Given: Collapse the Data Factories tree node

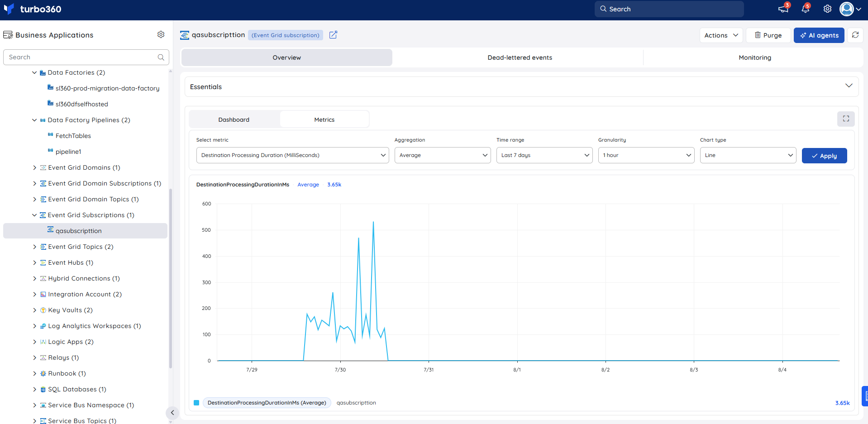Looking at the screenshot, I should tap(34, 72).
